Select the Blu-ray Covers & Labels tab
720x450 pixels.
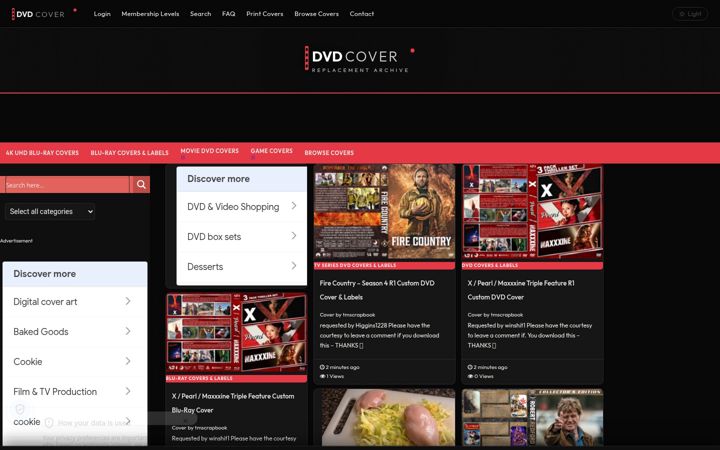pyautogui.click(x=129, y=152)
